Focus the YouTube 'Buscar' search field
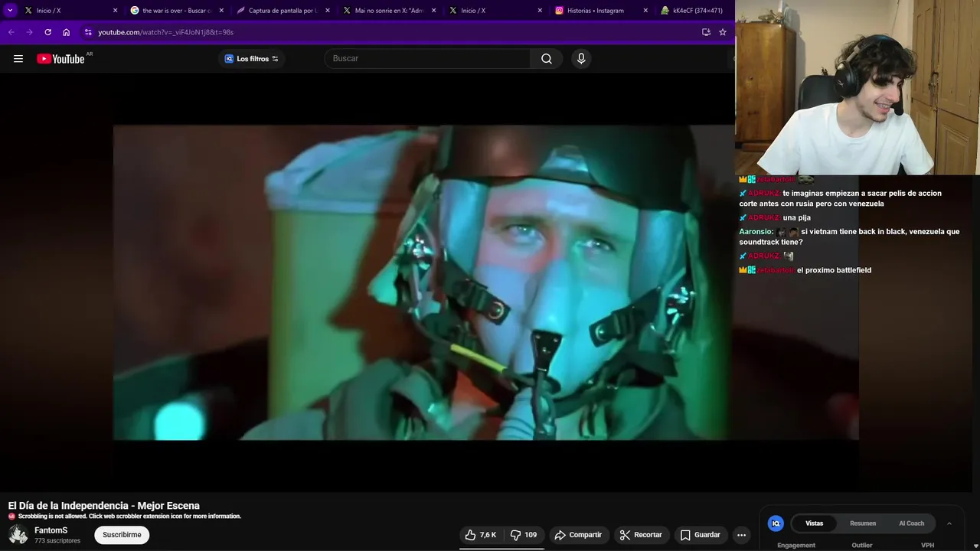This screenshot has width=980, height=551. click(427, 59)
